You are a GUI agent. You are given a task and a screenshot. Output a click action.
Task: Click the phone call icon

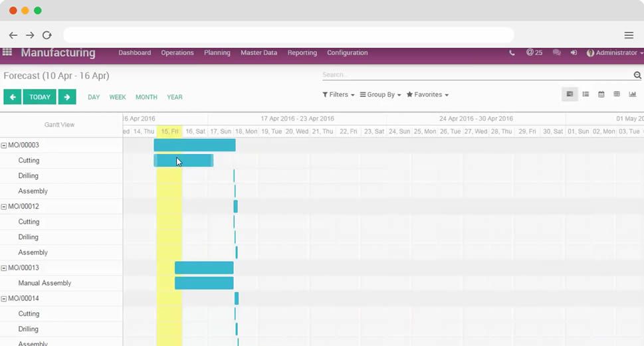pyautogui.click(x=512, y=53)
